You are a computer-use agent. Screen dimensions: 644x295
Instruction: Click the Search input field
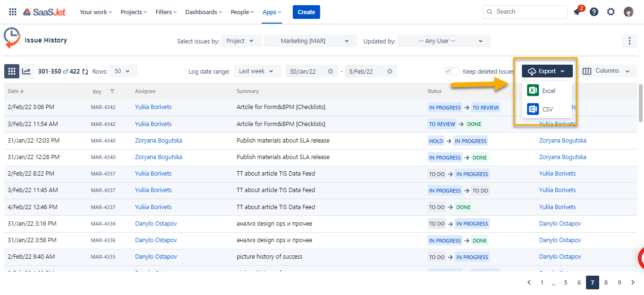coord(525,12)
